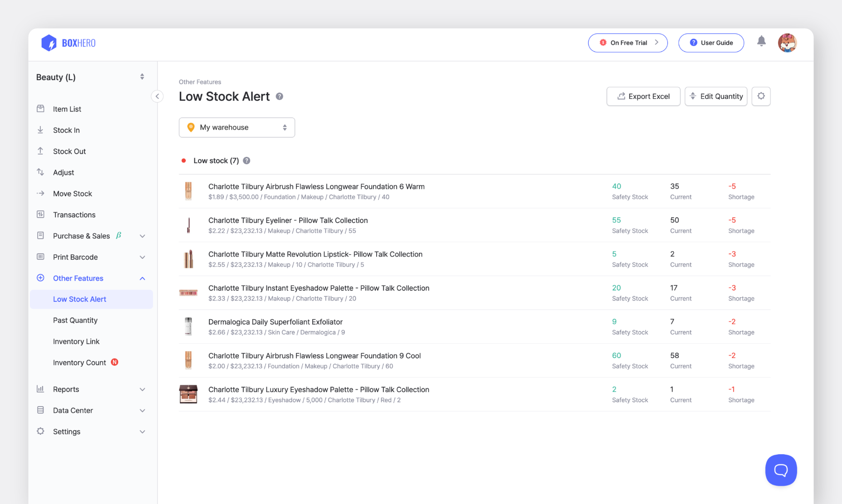Screen dimensions: 842x504
Task: Click the help icon beside Low Stock Alert title
Action: [280, 97]
